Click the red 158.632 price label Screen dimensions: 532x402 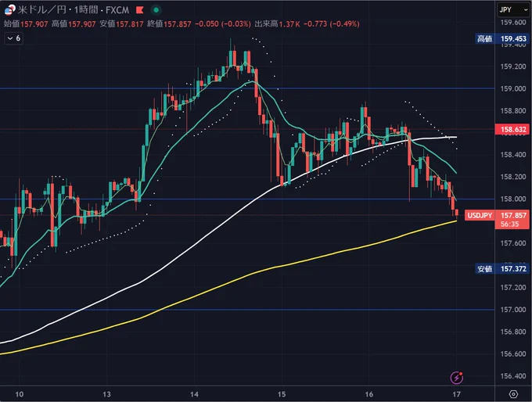click(x=513, y=129)
